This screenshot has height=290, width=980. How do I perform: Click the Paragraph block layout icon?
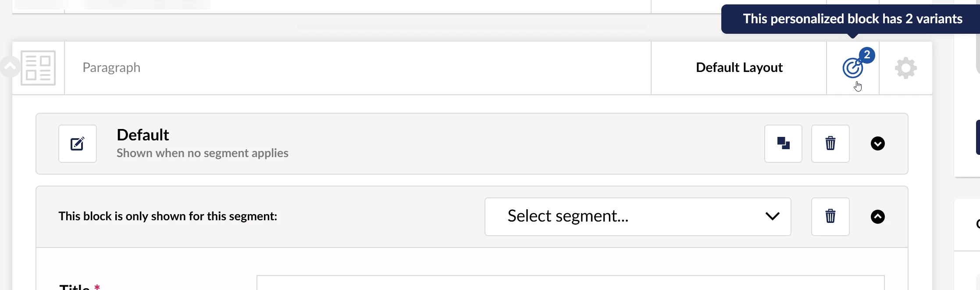pyautogui.click(x=38, y=68)
